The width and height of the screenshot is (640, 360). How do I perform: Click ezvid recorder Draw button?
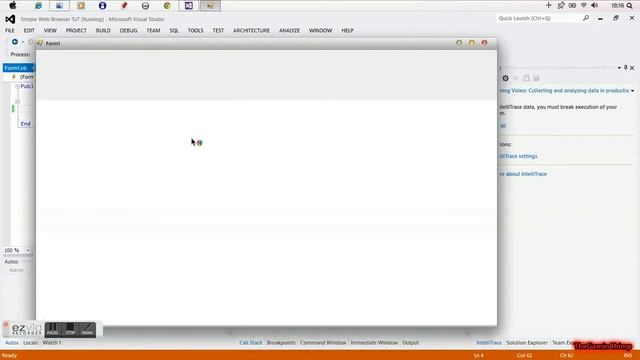pos(87,329)
